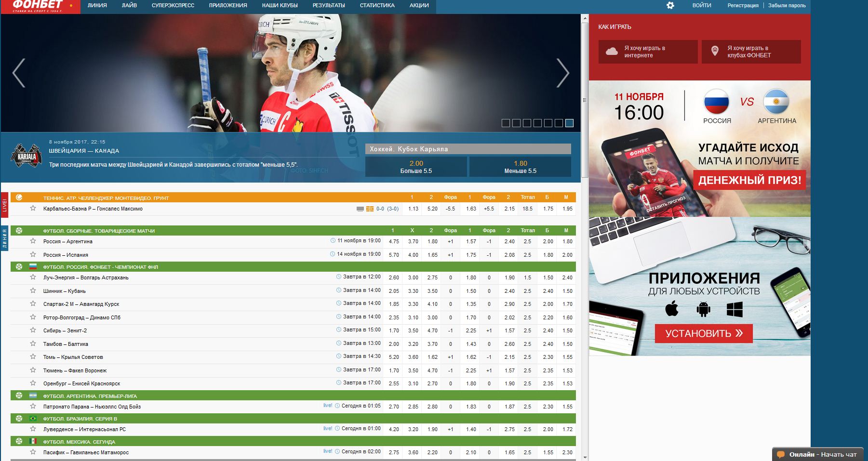Click the tennis icon in Монтевидео header

tap(19, 198)
